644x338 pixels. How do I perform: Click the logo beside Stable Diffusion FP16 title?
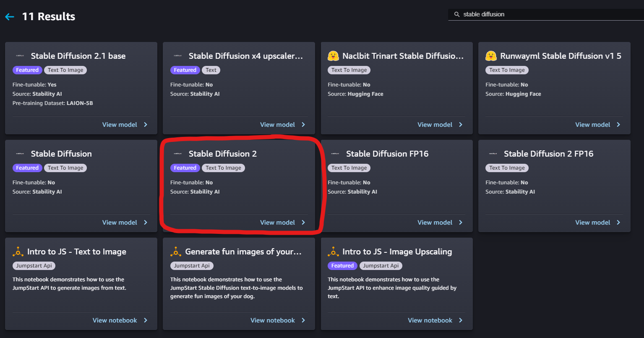(x=335, y=154)
